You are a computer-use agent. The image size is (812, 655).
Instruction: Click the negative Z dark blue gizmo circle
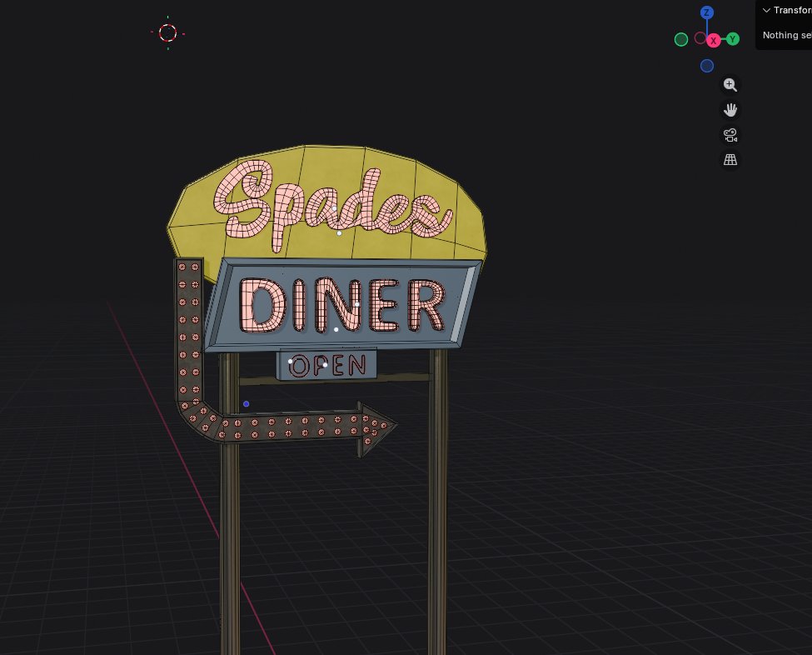[707, 66]
